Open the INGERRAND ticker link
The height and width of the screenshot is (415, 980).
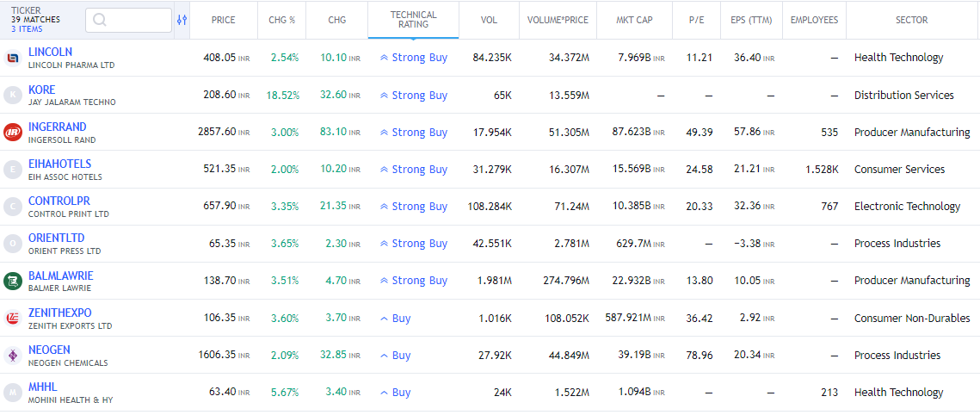(x=58, y=127)
